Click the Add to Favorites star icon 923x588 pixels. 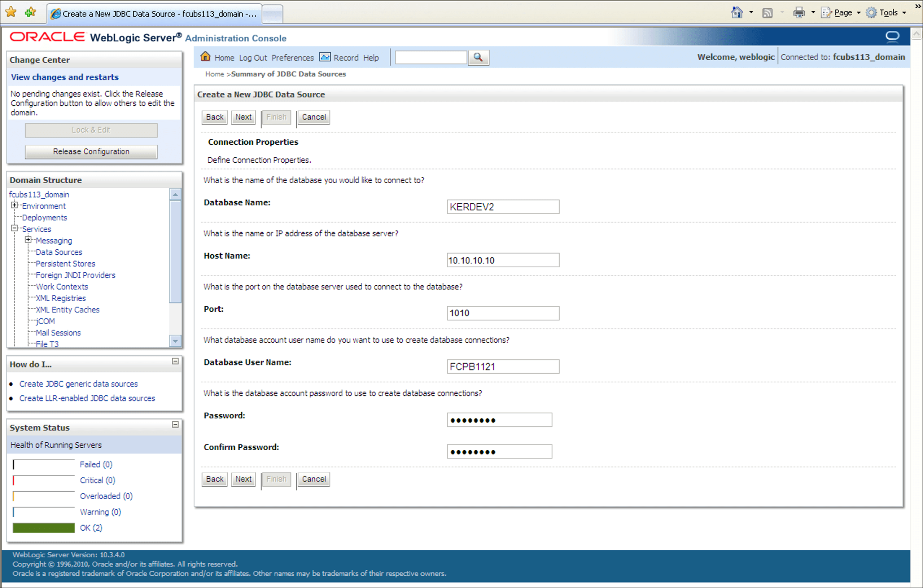(30, 12)
